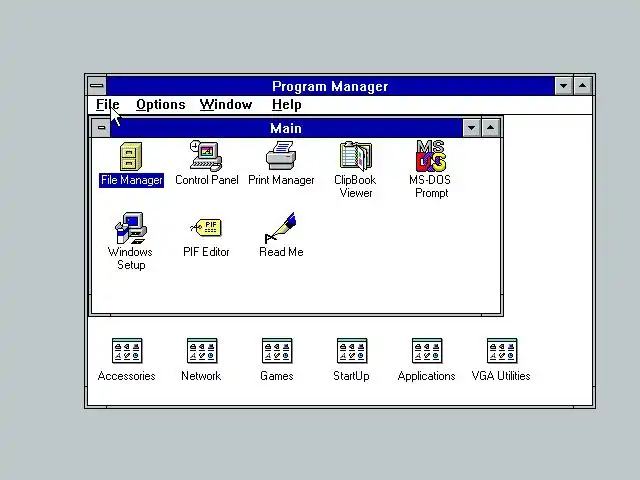
Task: Click the Print Manager label text
Action: pos(281,180)
